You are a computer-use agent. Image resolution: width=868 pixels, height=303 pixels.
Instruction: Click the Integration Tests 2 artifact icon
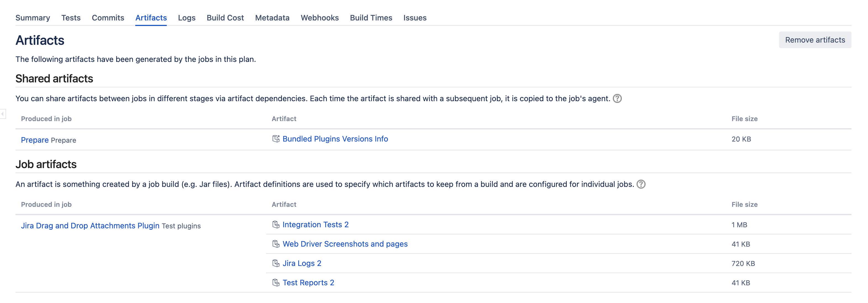coord(276,224)
